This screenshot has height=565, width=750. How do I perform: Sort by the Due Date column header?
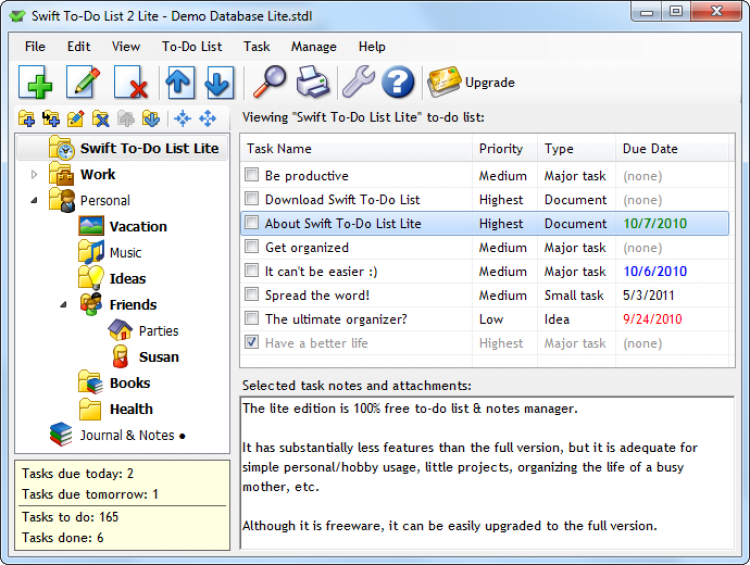point(650,149)
